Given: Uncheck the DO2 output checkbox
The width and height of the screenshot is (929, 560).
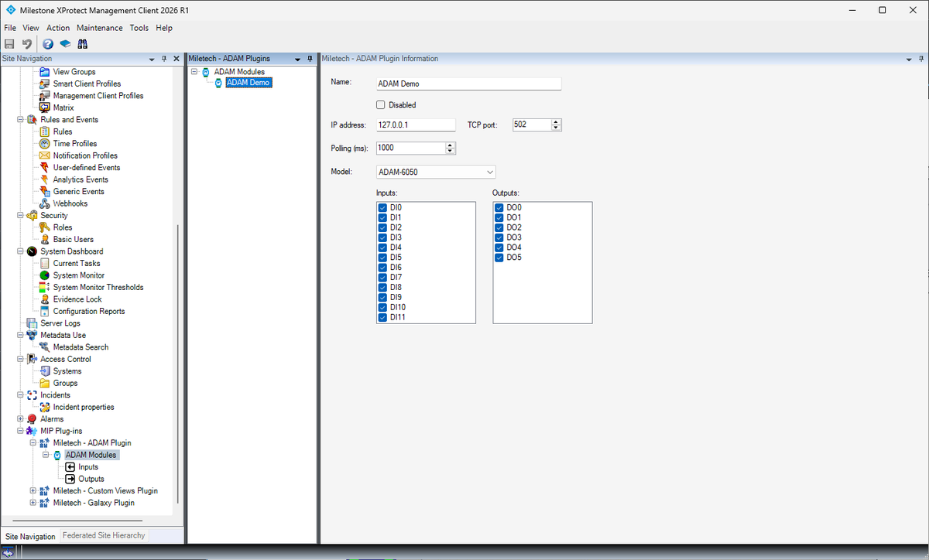Looking at the screenshot, I should (499, 227).
